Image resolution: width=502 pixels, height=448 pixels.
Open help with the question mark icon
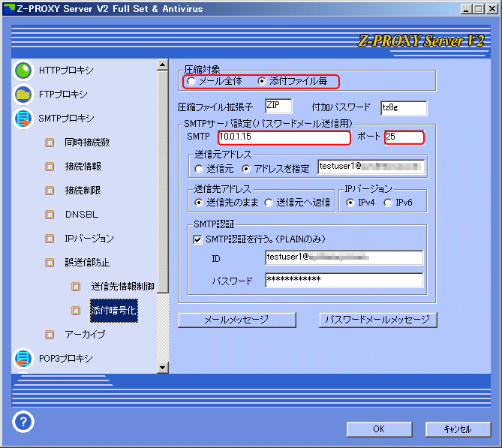point(23,422)
